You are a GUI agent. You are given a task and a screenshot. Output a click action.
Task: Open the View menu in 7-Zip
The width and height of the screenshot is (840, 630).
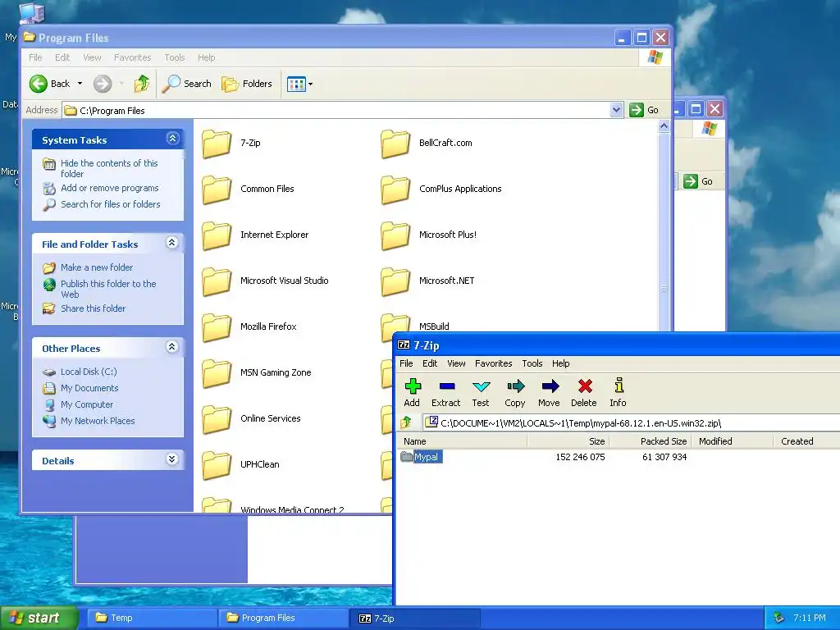click(456, 363)
